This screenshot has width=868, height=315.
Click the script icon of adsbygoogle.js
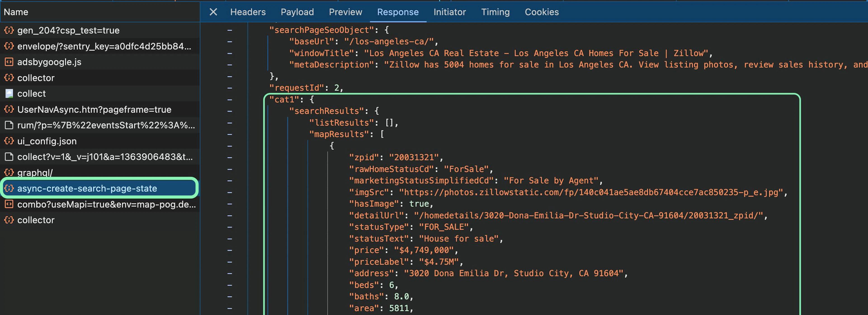tap(9, 62)
